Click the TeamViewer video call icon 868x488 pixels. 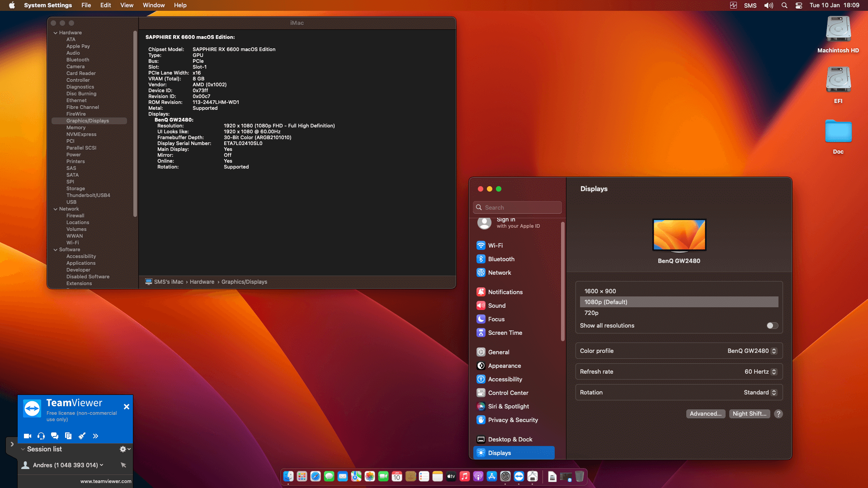click(x=27, y=436)
